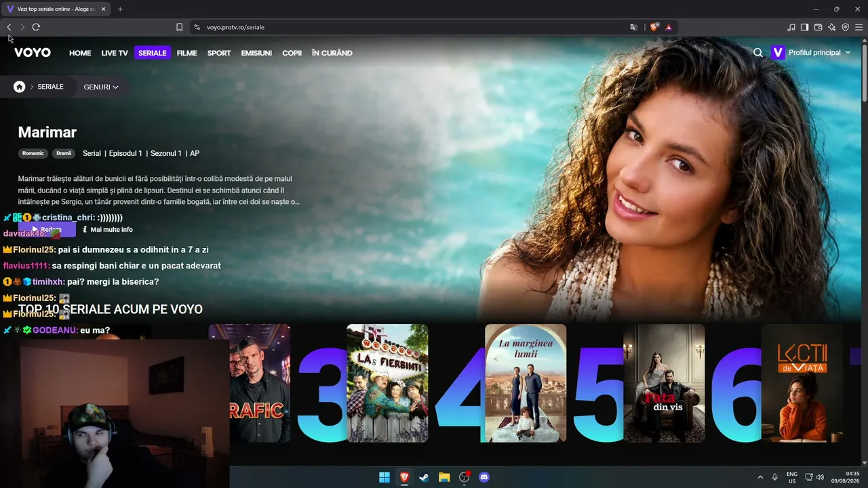Show the browser sidebar panel
This screenshot has width=868, height=488.
point(804,27)
